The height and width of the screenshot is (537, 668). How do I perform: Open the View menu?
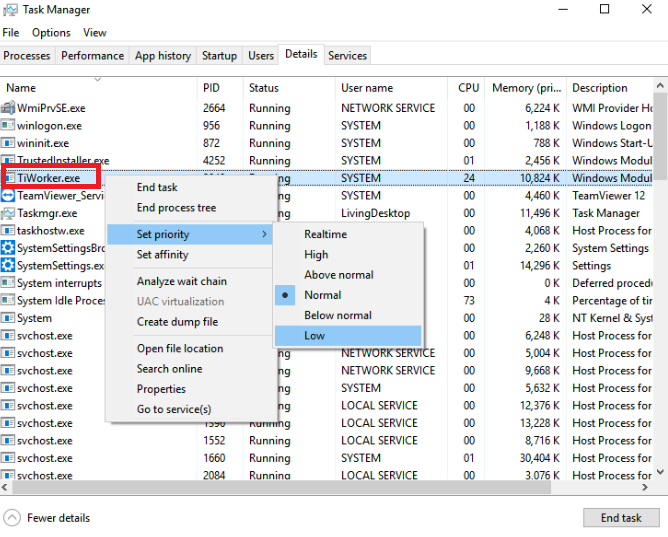pos(95,33)
